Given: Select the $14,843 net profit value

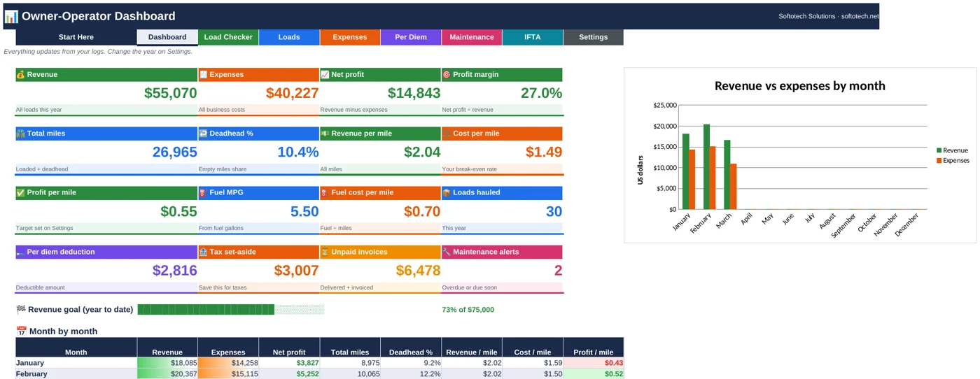Looking at the screenshot, I should (x=414, y=93).
